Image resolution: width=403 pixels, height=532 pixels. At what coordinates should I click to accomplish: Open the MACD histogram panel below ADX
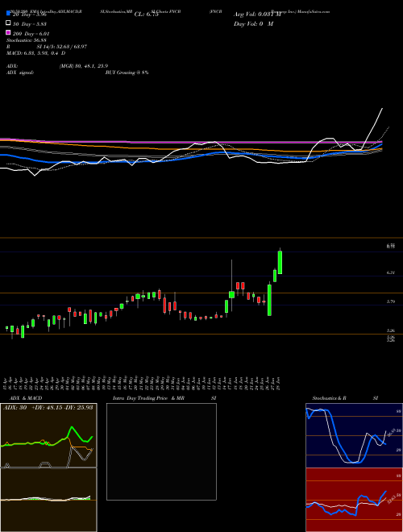(x=48, y=500)
